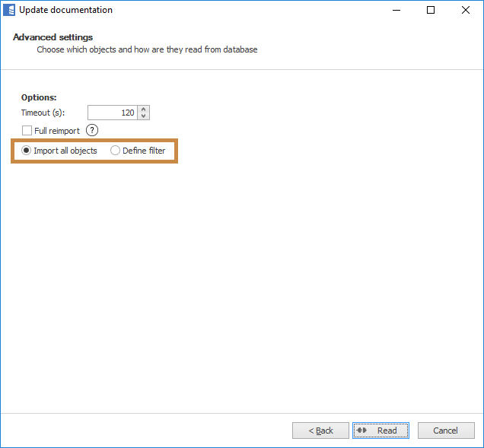The image size is (484, 448).
Task: Click the Update documentation window title
Action: [x=65, y=11]
